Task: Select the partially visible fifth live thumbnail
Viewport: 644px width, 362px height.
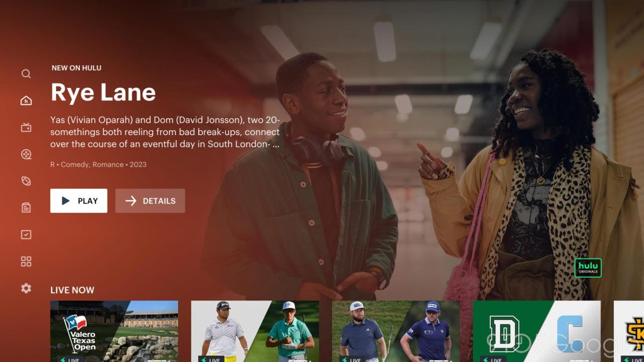Action: pos(629,331)
